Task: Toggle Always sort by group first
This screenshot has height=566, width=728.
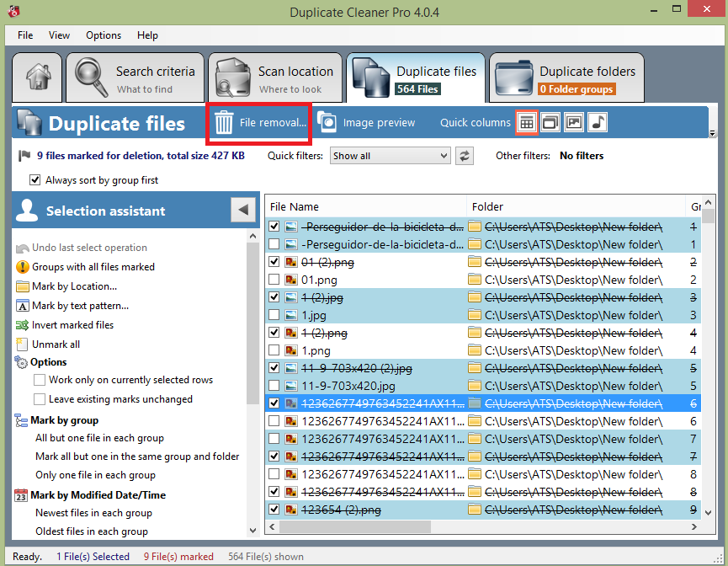Action: [x=35, y=179]
